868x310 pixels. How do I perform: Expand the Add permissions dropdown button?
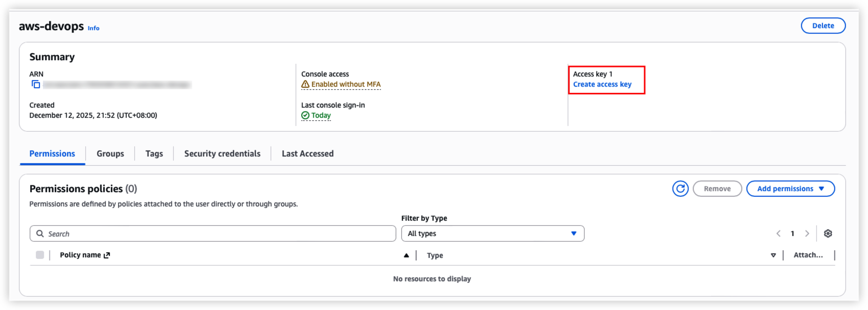coord(790,189)
